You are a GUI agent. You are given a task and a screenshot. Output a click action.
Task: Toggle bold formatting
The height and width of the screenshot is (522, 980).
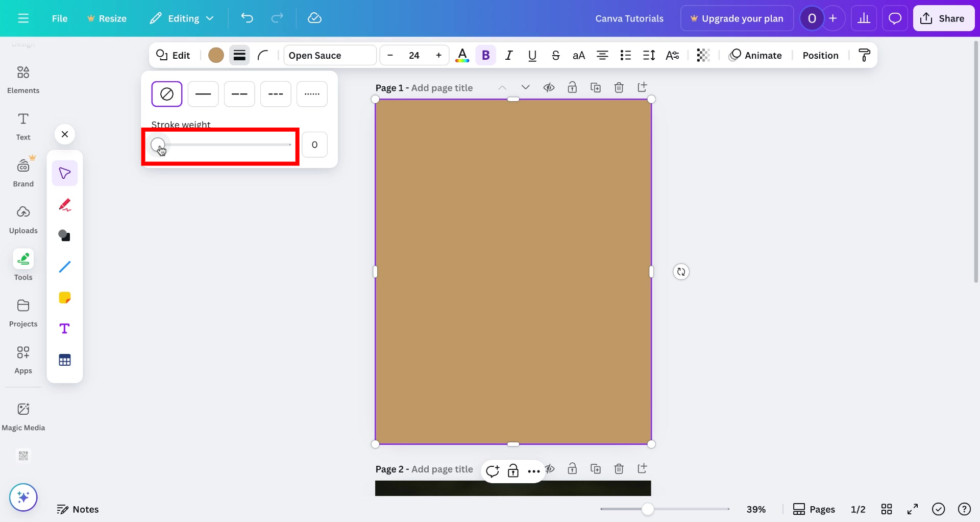coord(485,55)
